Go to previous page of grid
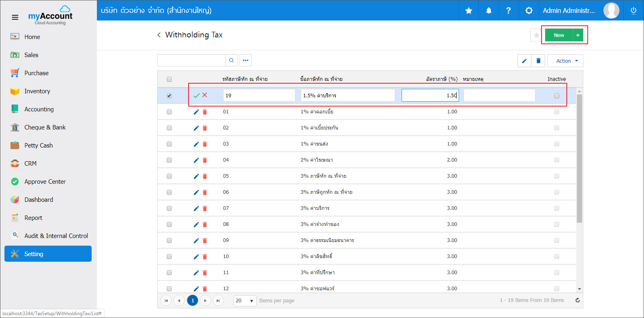The height and width of the screenshot is (318, 644). (x=179, y=300)
